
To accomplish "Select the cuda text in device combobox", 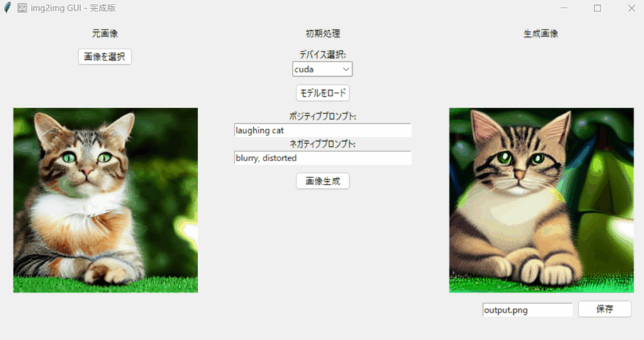I will coord(304,69).
